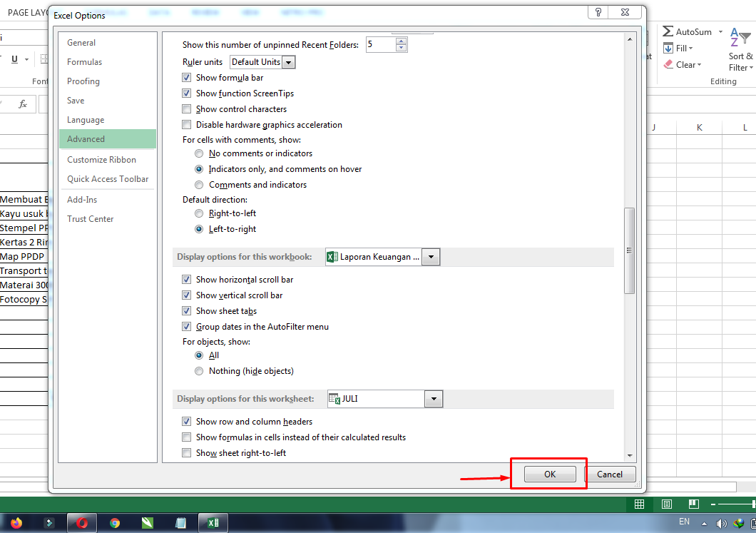Check Show sheet right-to-left
This screenshot has width=756, height=533.
[x=186, y=452]
